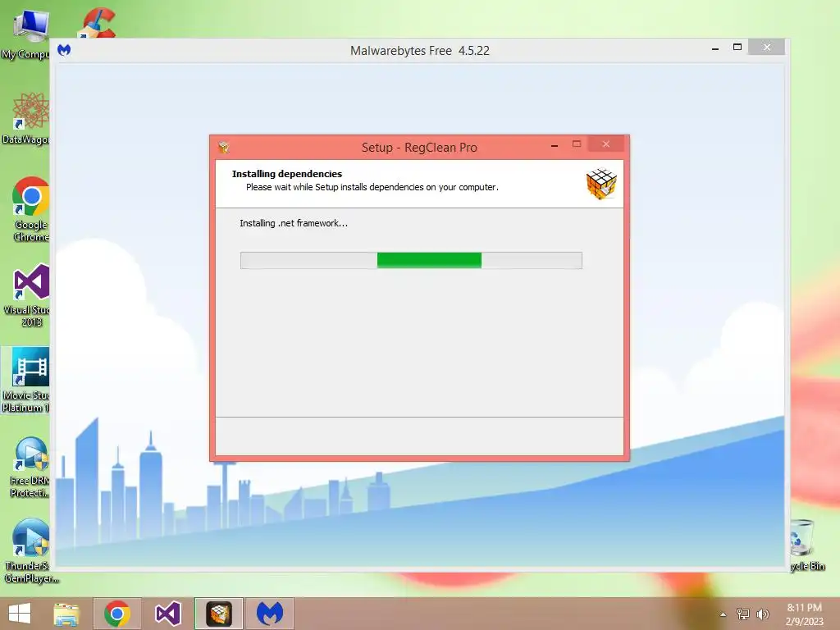The height and width of the screenshot is (630, 840).
Task: Open Movie Studio Platinum desktop shortcut
Action: coord(25,381)
